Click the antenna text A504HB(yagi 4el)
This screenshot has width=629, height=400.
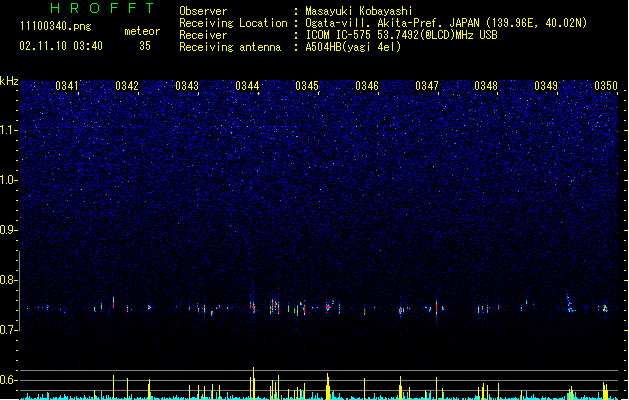click(353, 47)
